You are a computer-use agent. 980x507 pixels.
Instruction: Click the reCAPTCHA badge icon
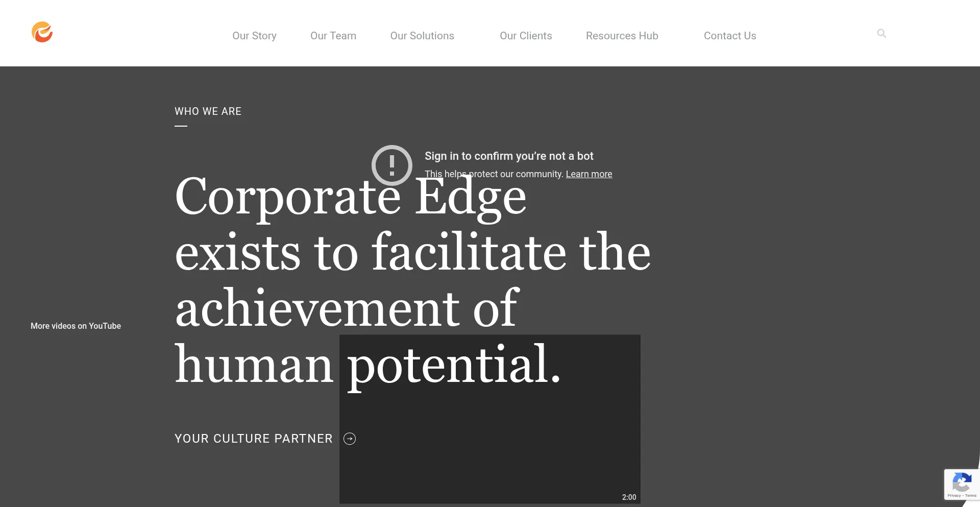(x=962, y=481)
